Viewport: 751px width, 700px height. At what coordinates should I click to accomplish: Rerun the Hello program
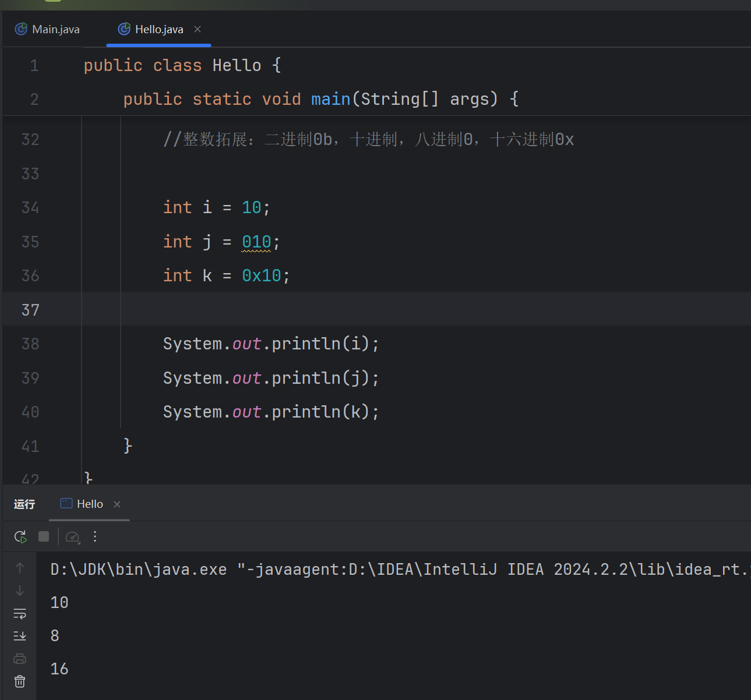click(20, 536)
